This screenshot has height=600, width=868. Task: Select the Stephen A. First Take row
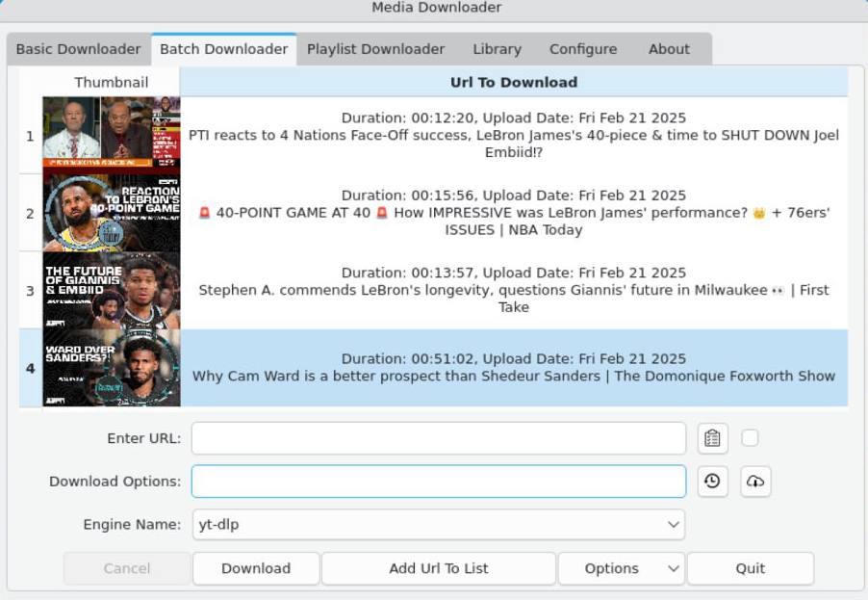(x=513, y=291)
